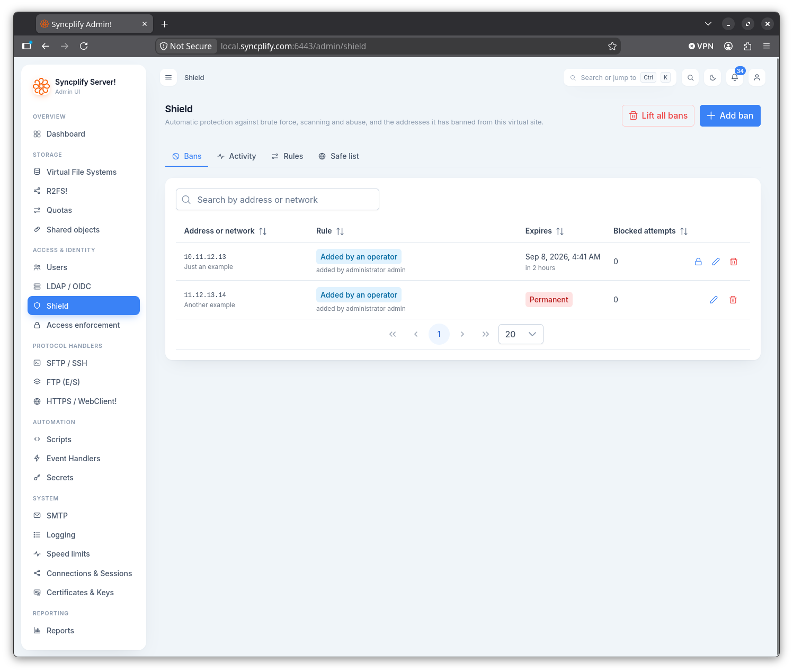Toggle dark mode moon icon
The image size is (793, 672).
pyautogui.click(x=712, y=77)
